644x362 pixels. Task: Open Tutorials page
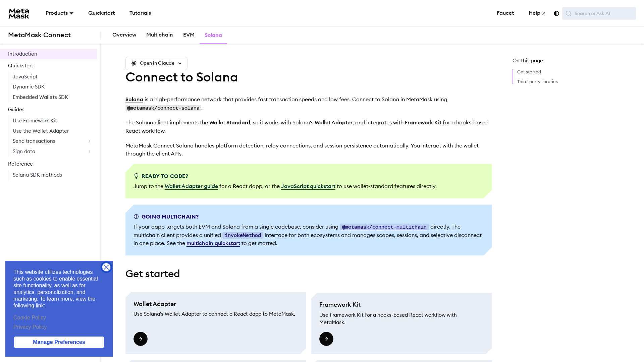click(x=140, y=13)
